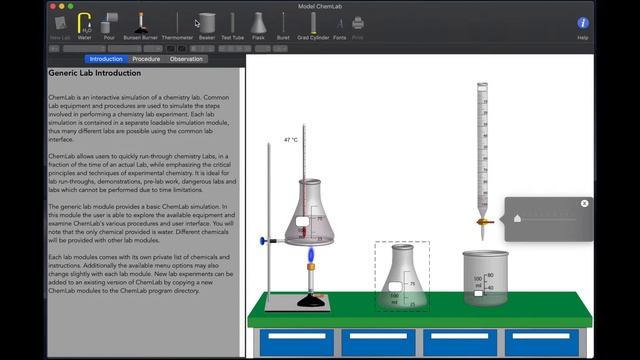The width and height of the screenshot is (640, 360).
Task: Add a Beaker from the toolbar
Action: [207, 27]
